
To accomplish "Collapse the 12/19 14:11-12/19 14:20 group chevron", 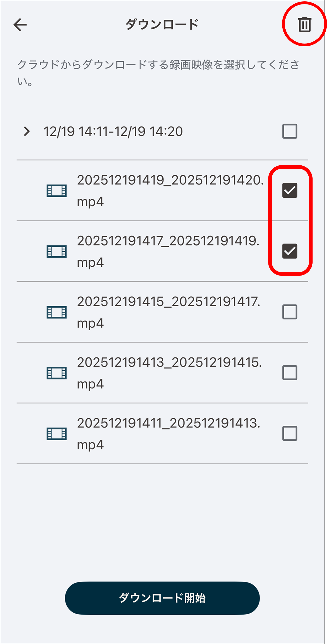I will (x=27, y=131).
